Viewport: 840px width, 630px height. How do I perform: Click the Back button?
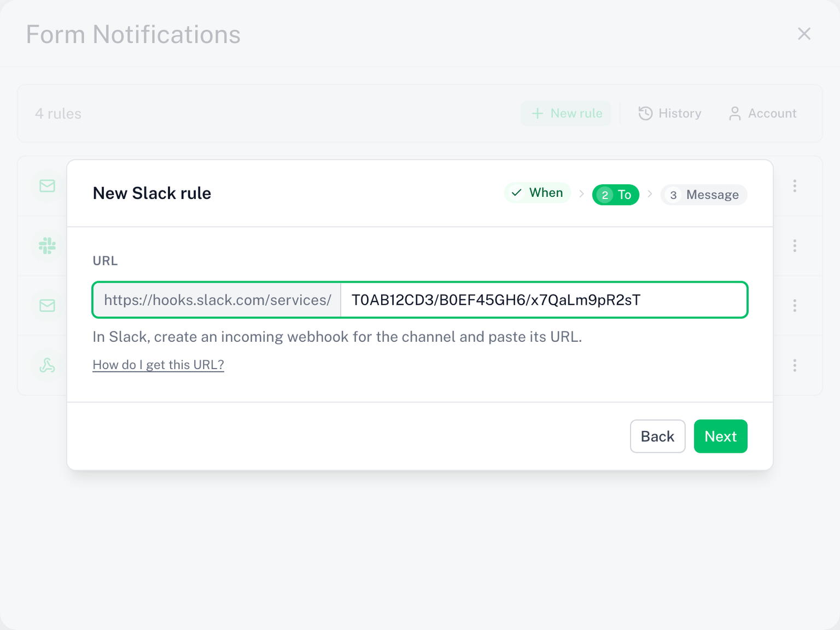click(657, 436)
